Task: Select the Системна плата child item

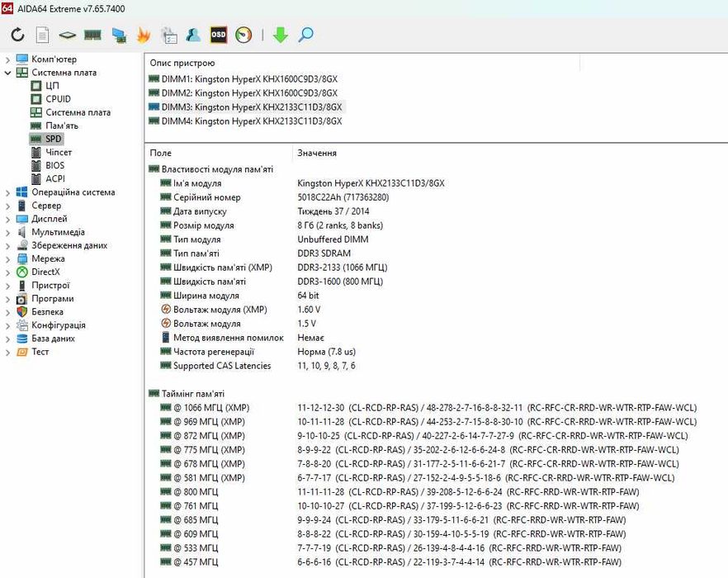Action: coord(78,112)
